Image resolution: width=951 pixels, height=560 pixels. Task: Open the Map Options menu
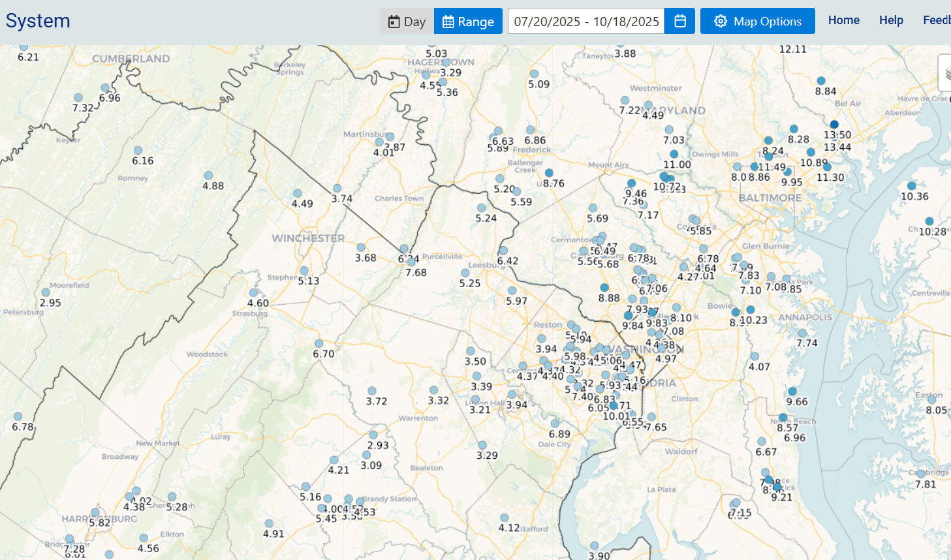[x=757, y=21]
